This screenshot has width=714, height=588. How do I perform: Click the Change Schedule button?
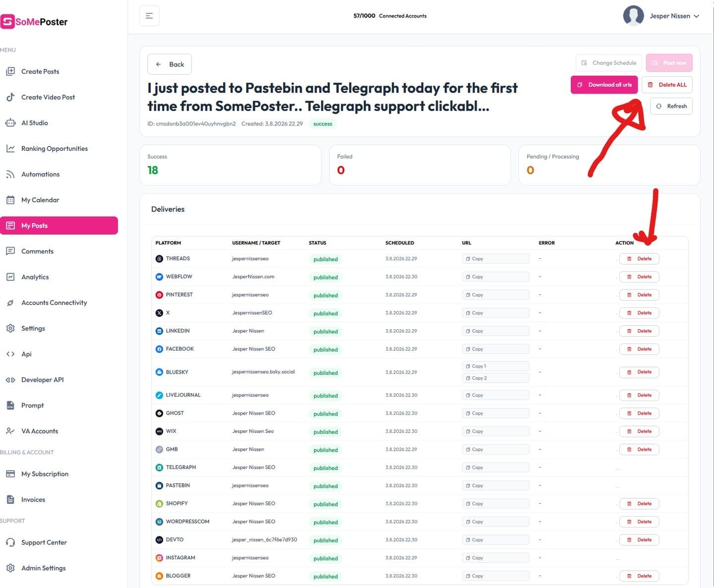609,63
